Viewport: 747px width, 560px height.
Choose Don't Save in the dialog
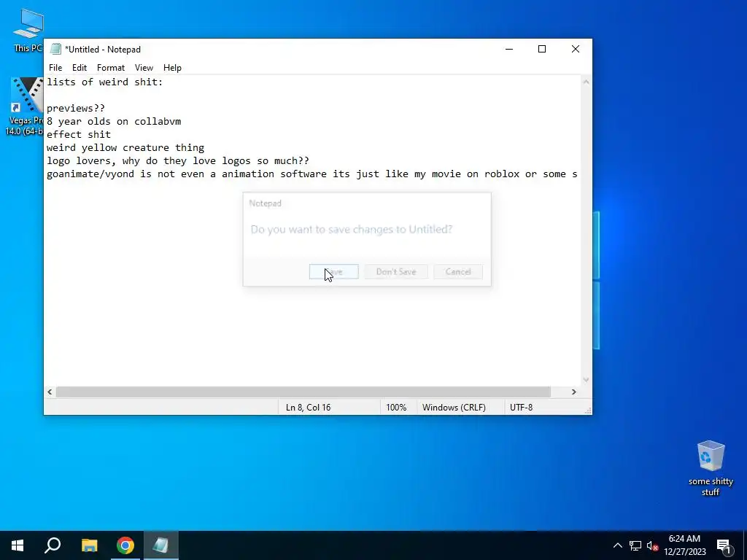coord(396,271)
